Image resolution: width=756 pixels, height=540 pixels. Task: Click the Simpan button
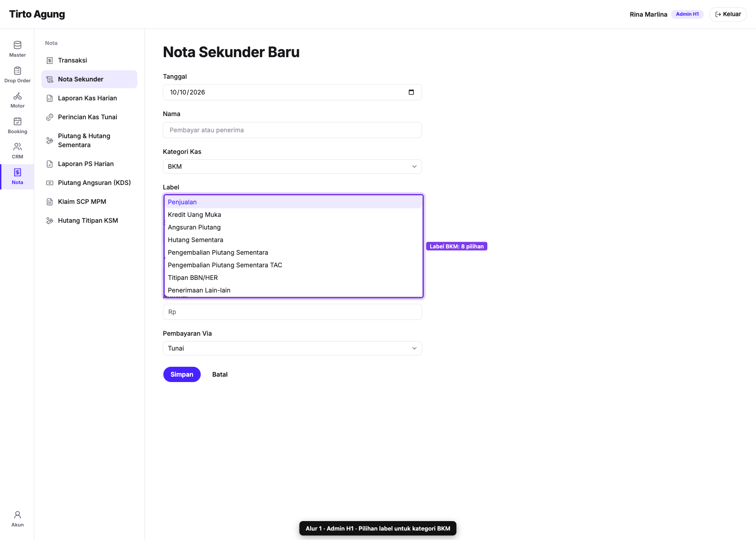(x=182, y=374)
